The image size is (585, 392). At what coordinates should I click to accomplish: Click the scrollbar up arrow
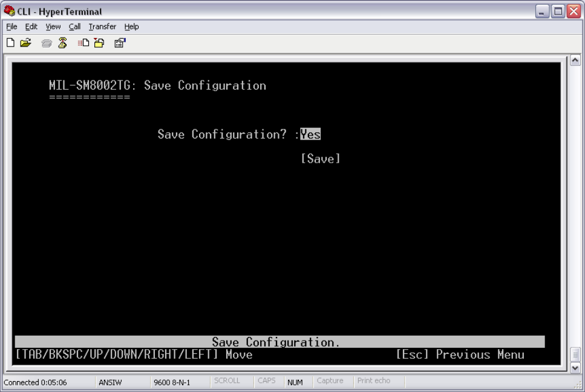coord(575,60)
